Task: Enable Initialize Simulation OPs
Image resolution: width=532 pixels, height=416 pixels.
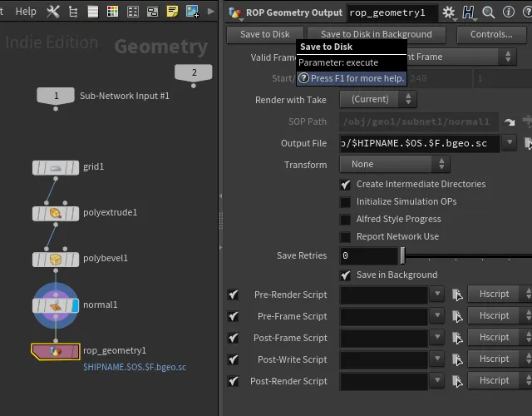Action: tap(346, 202)
